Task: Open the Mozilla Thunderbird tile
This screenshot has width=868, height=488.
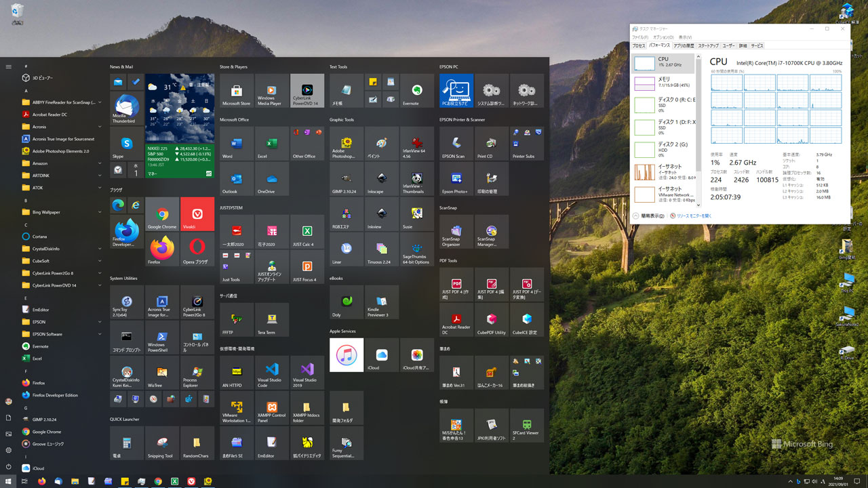Action: (x=127, y=108)
